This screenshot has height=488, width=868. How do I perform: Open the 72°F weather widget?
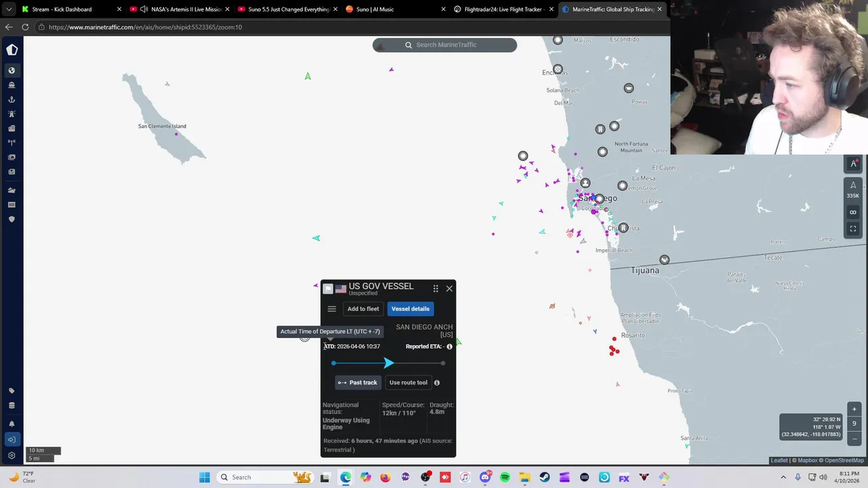[22, 477]
